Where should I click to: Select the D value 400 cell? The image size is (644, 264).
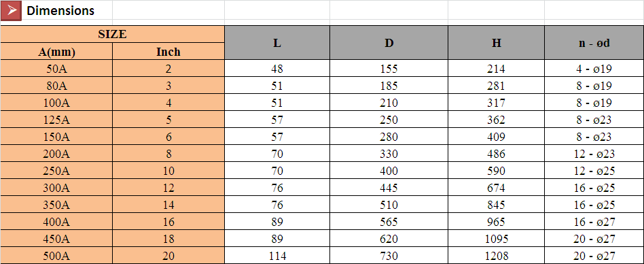coord(389,171)
